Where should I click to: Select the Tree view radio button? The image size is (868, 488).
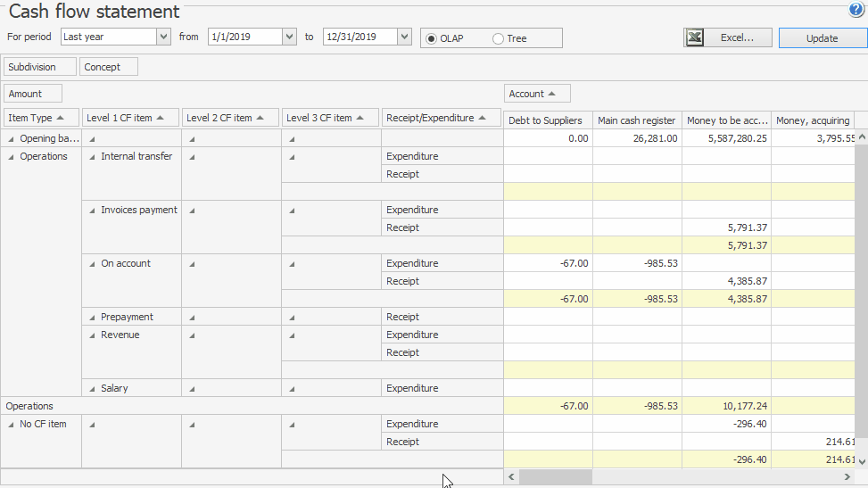point(498,38)
